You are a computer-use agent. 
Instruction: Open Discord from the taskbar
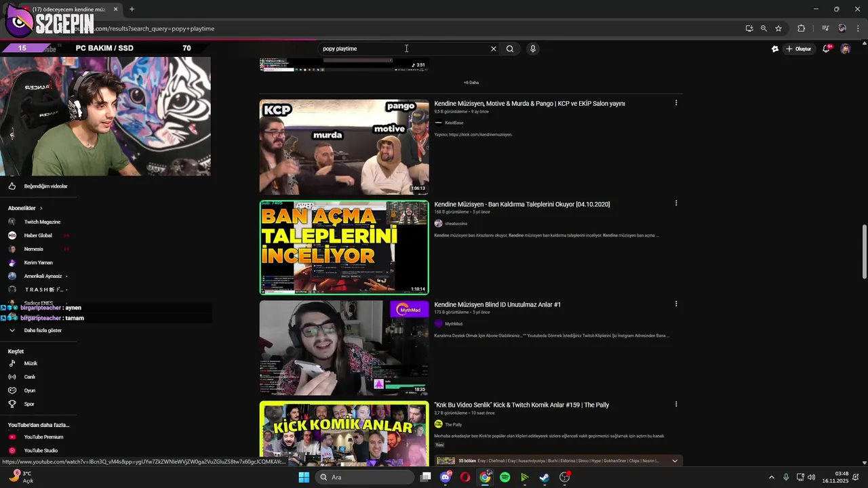(x=446, y=477)
